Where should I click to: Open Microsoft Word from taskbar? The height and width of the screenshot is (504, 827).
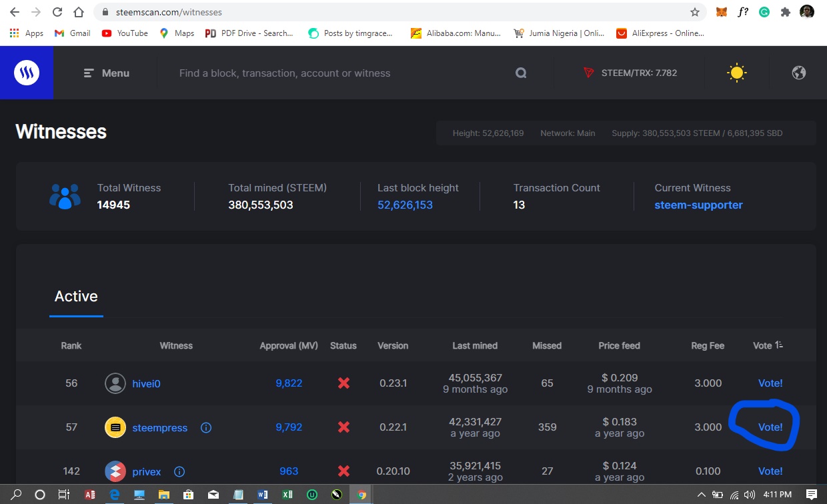click(262, 495)
